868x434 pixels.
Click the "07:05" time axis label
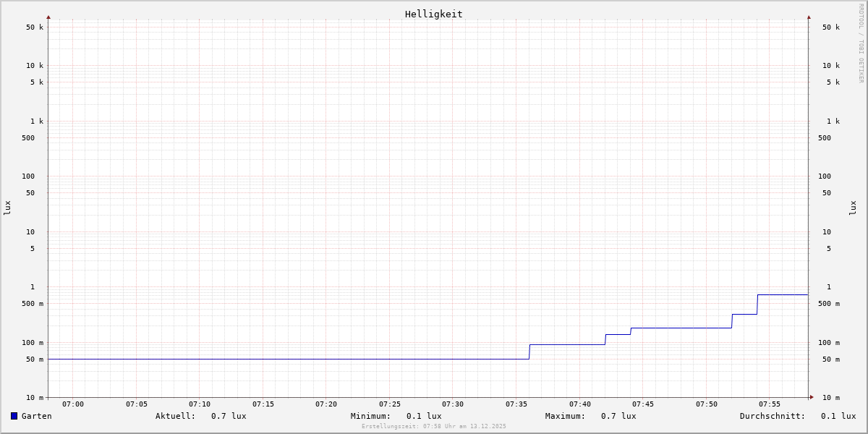coord(137,404)
